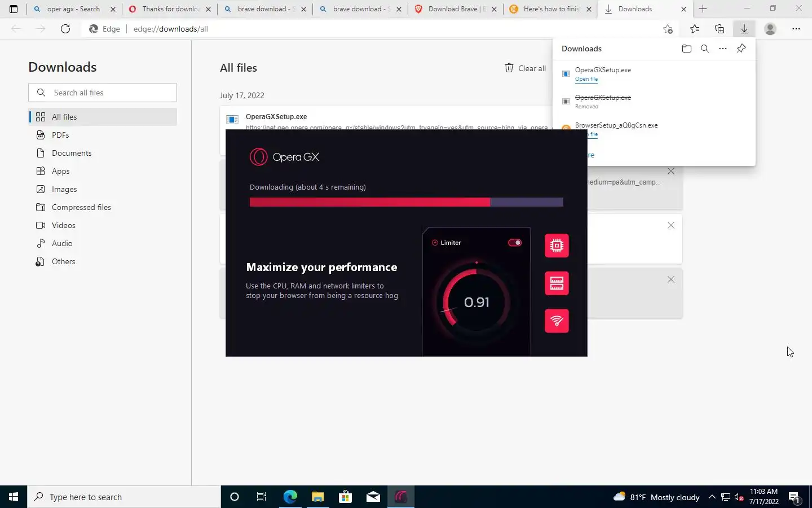Viewport: 812px width, 508px height.
Task: Filter downloads by Audio
Action: (x=103, y=243)
